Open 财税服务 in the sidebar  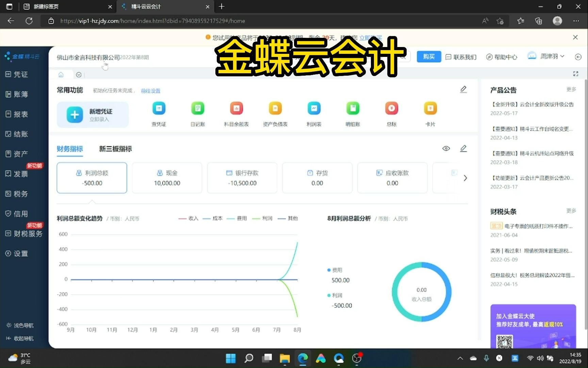(x=24, y=233)
